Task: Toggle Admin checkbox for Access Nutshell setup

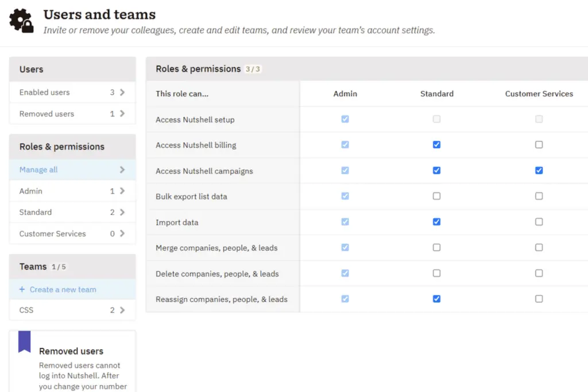Action: [x=345, y=119]
